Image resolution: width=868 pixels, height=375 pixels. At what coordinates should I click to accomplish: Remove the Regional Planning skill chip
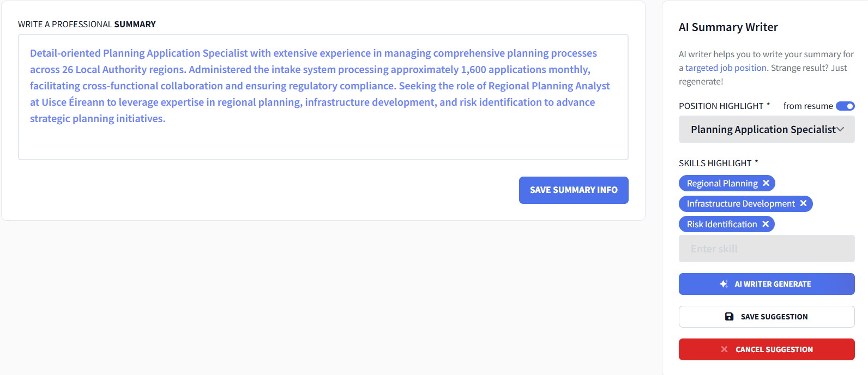click(x=767, y=183)
